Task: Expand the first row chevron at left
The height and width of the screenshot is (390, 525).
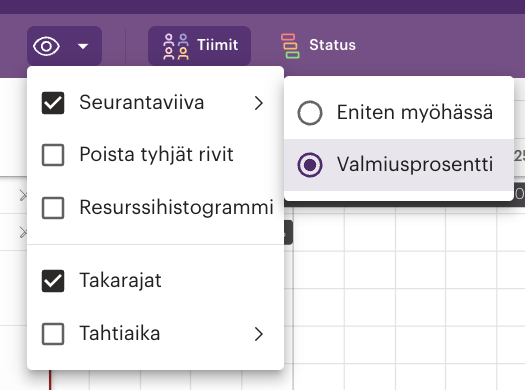Action: tap(23, 195)
